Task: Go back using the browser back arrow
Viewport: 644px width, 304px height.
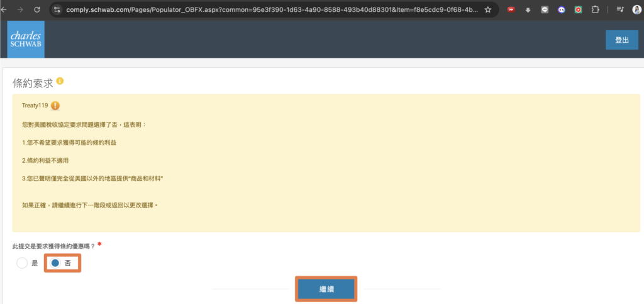Action: tap(5, 10)
